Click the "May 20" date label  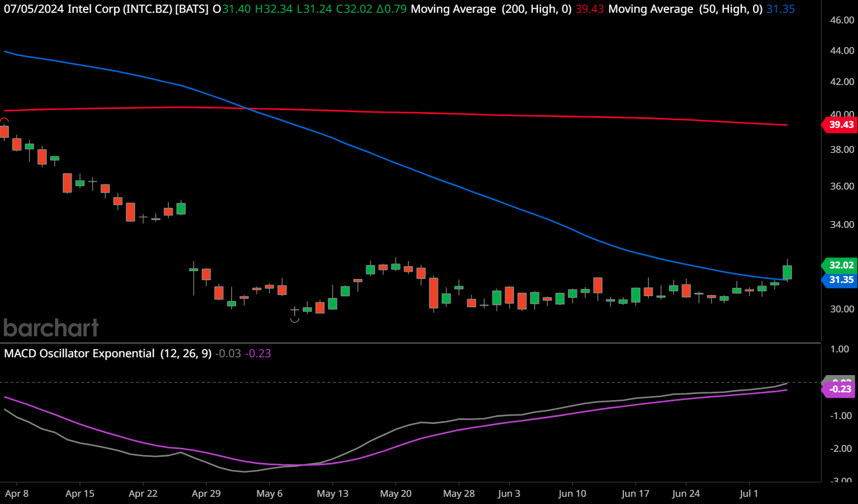pos(396,493)
